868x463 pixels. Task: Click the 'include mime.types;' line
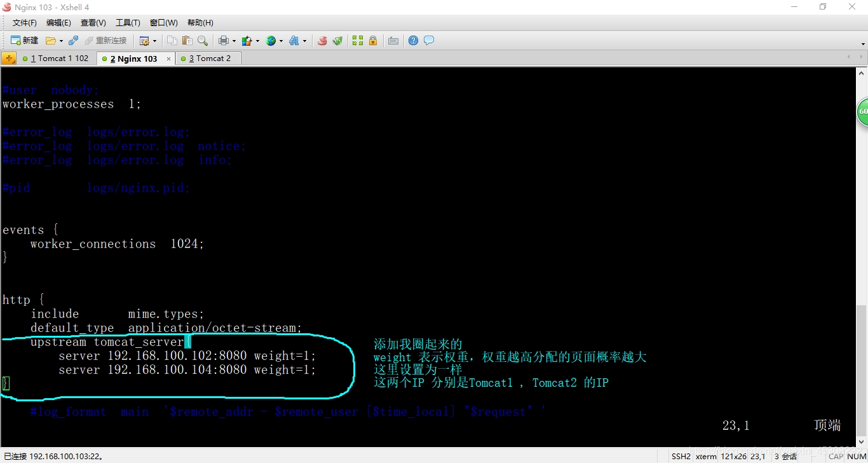[118, 314]
